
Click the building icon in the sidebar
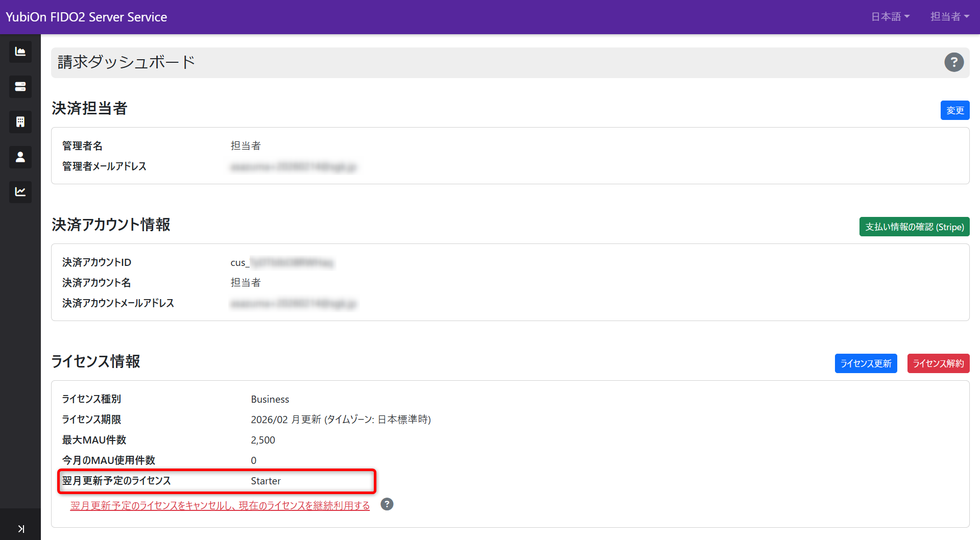tap(20, 122)
